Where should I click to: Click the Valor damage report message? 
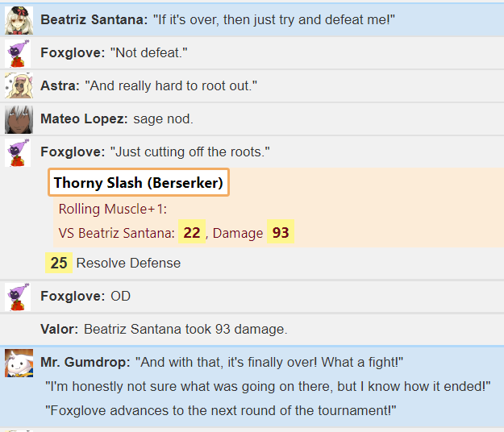coord(164,329)
